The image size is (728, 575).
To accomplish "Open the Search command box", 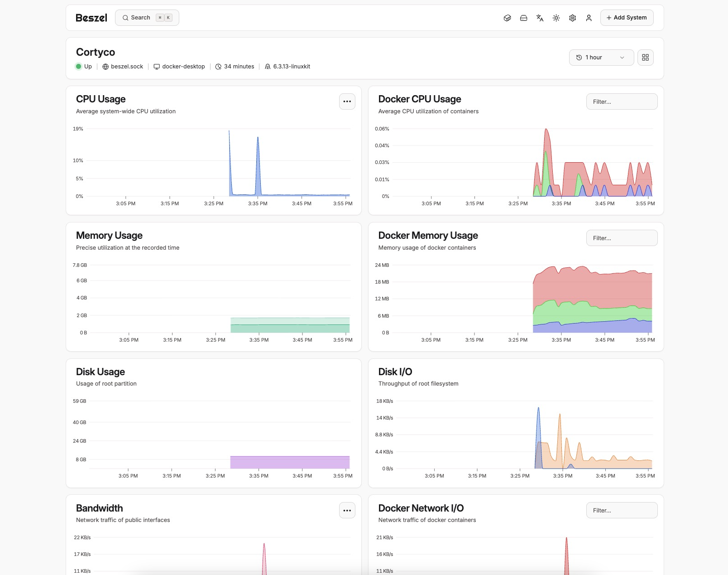I will pyautogui.click(x=147, y=18).
